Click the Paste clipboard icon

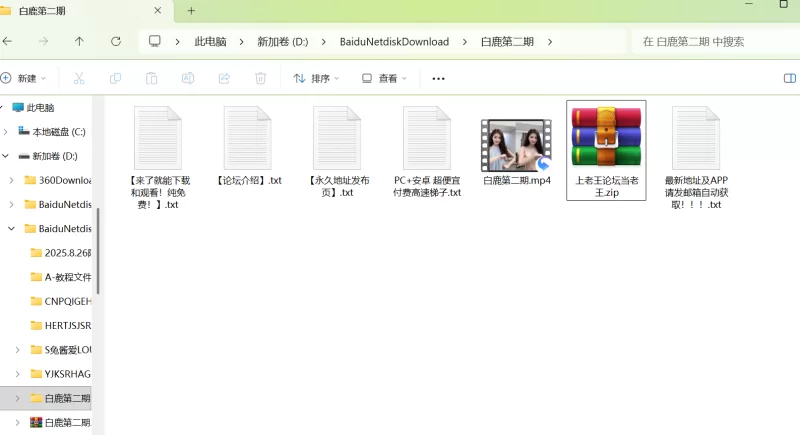pos(151,78)
